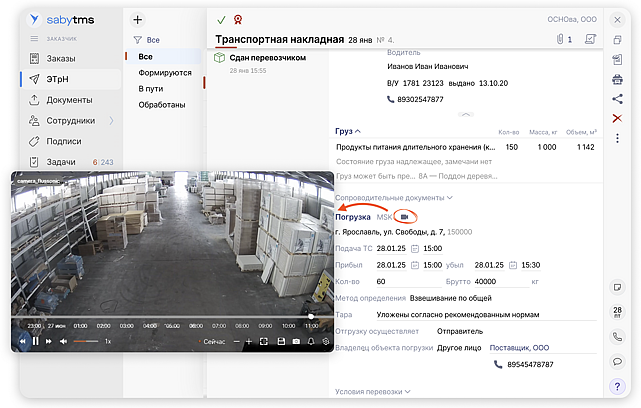Image resolution: width=641 pixels, height=408 pixels.
Task: Toggle fullscreen mode in video player
Action: (x=264, y=342)
